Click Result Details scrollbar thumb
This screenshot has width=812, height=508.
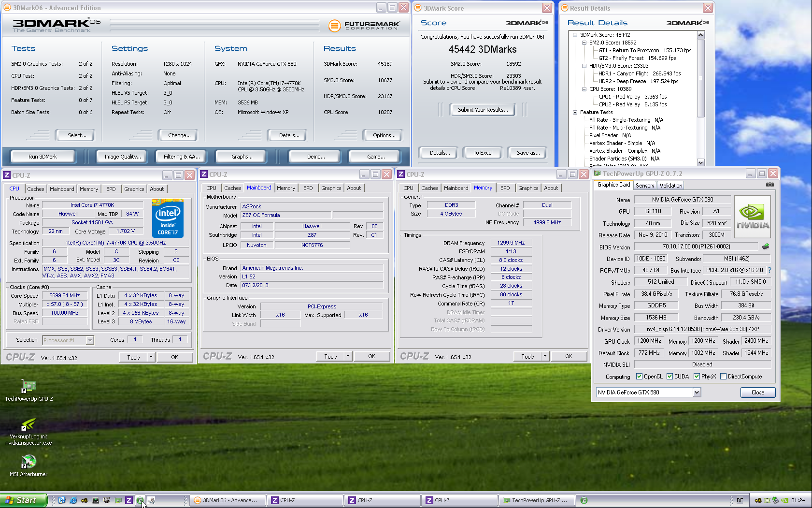(701, 78)
